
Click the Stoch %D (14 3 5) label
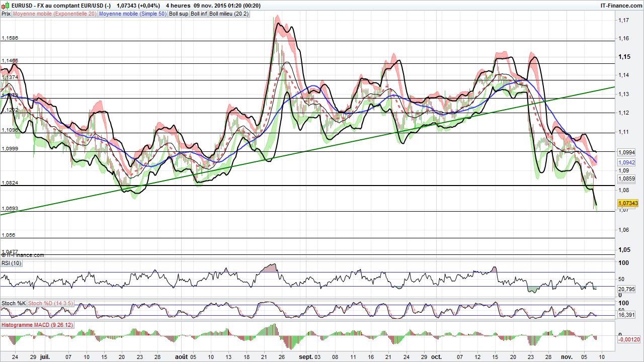coord(51,303)
